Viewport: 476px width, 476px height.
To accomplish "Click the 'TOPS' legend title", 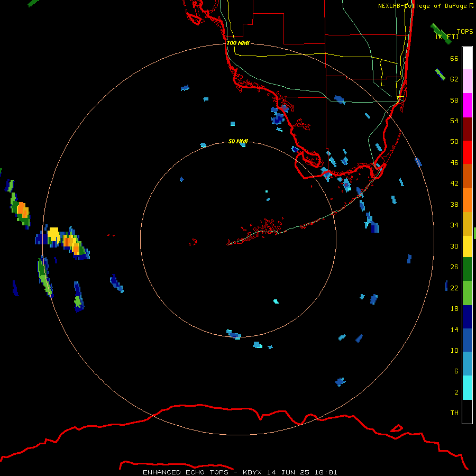I will click(465, 31).
